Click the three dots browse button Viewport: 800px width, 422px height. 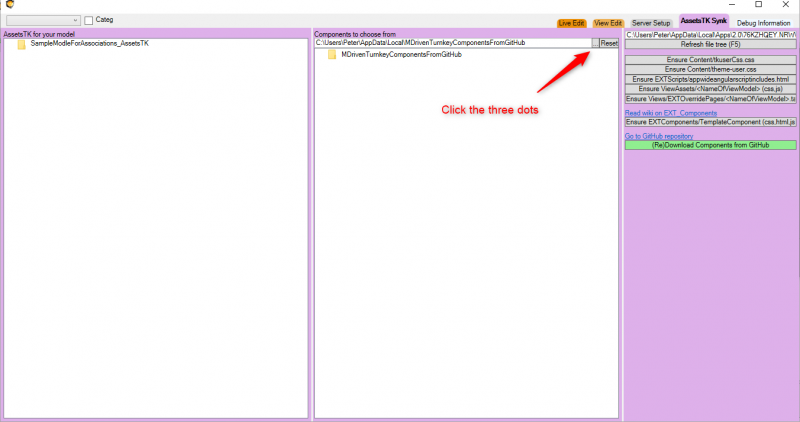coord(595,43)
